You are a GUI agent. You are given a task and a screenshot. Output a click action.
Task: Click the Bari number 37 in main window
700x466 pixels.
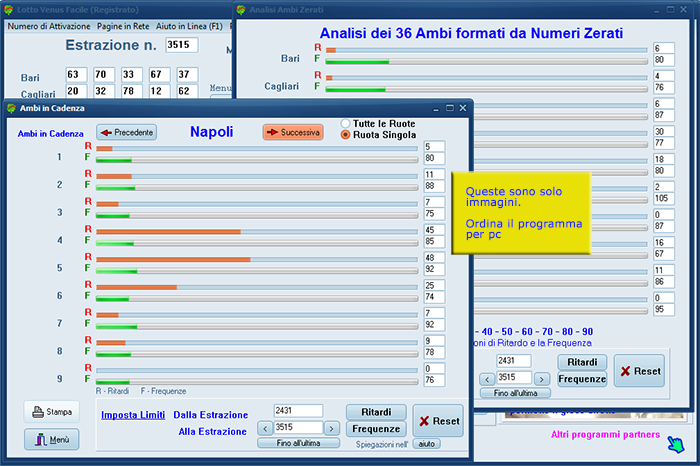[x=187, y=75]
